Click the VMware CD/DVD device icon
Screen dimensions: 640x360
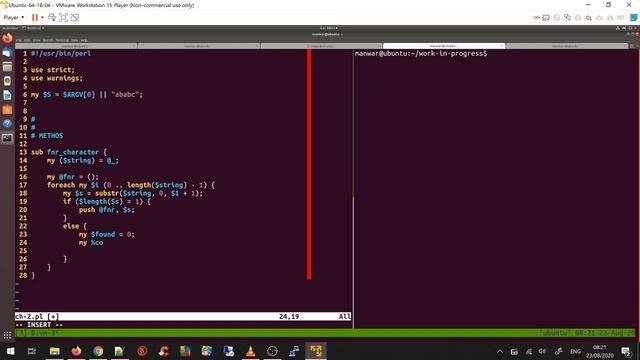pyautogui.click(x=557, y=18)
